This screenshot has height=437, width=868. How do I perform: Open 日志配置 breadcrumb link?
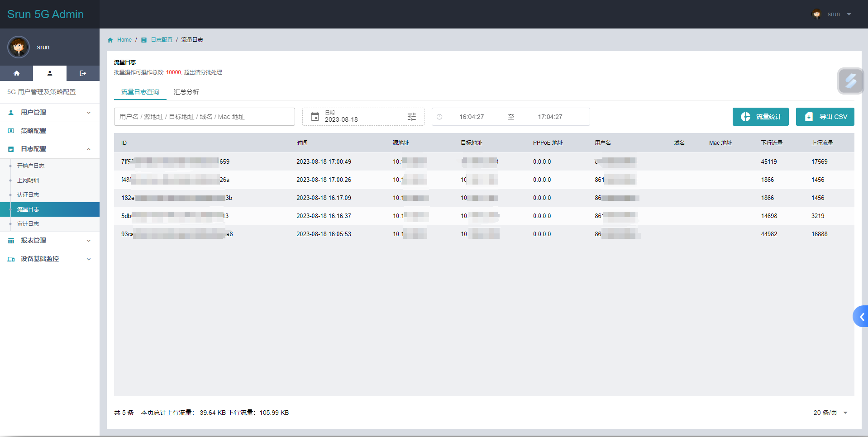[x=162, y=40]
